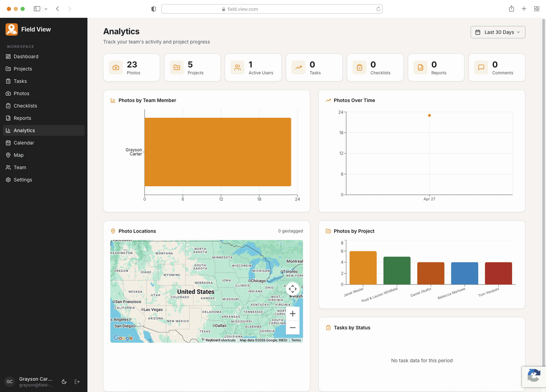The image size is (546, 392).
Task: Show Safari tab overview
Action: [536, 9]
